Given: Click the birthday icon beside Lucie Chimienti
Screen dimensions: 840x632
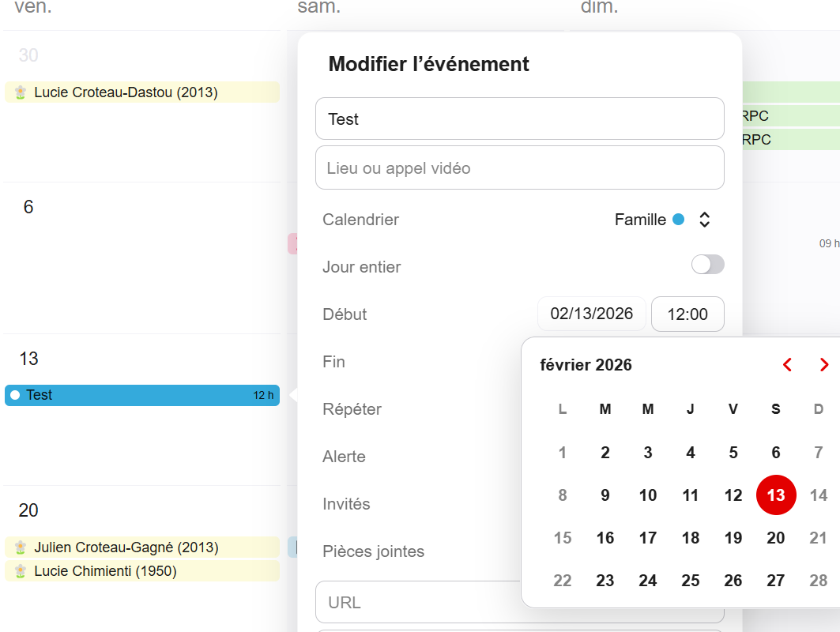Looking at the screenshot, I should point(21,571).
